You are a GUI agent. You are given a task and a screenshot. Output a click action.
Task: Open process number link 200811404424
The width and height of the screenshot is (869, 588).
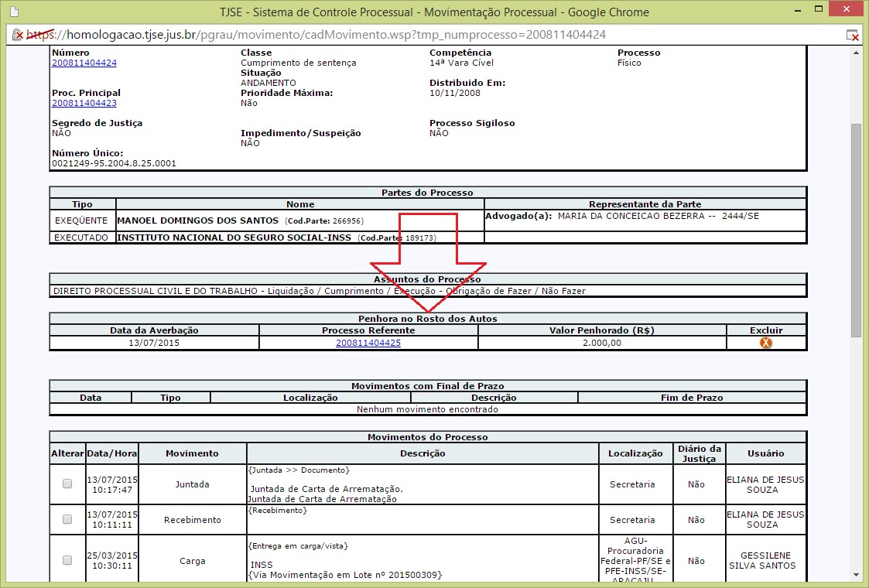point(84,63)
